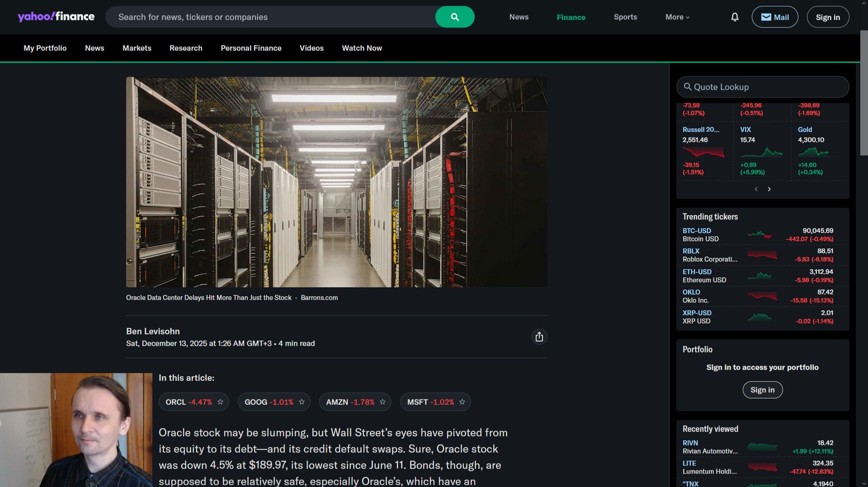Click the webcam video overlay

click(76, 430)
